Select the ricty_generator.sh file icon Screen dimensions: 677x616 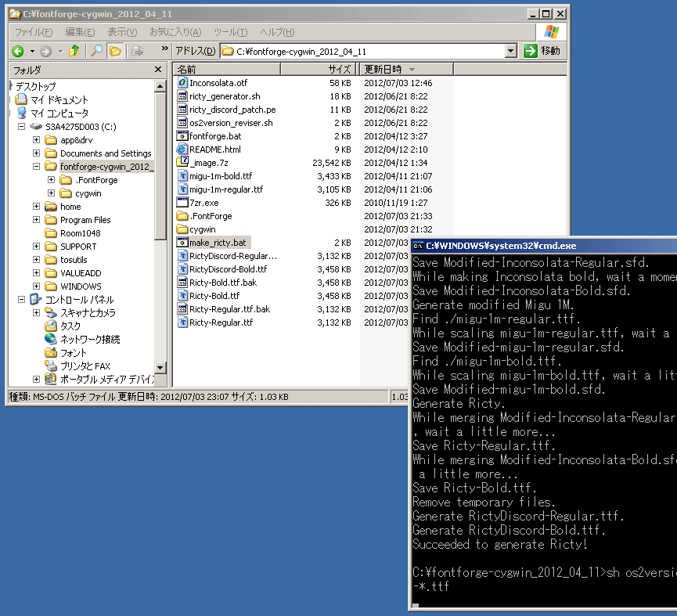point(182,95)
